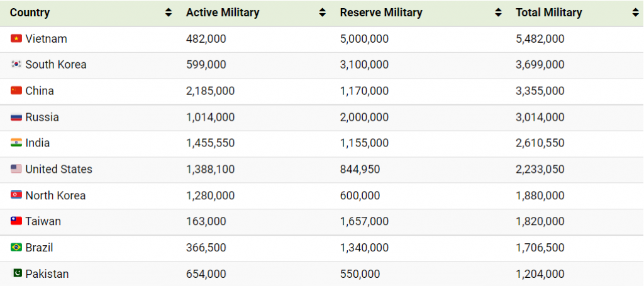
Task: Select the United States country name
Action: (x=58, y=170)
